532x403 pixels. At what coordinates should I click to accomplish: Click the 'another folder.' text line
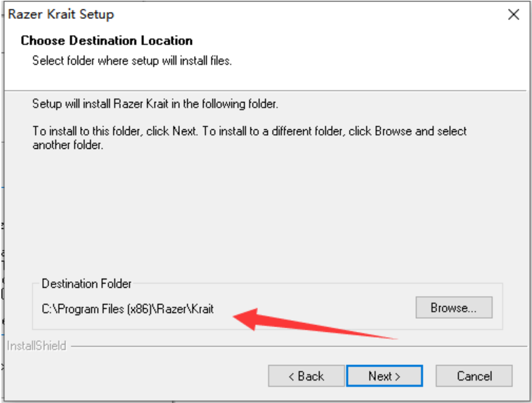pos(68,145)
